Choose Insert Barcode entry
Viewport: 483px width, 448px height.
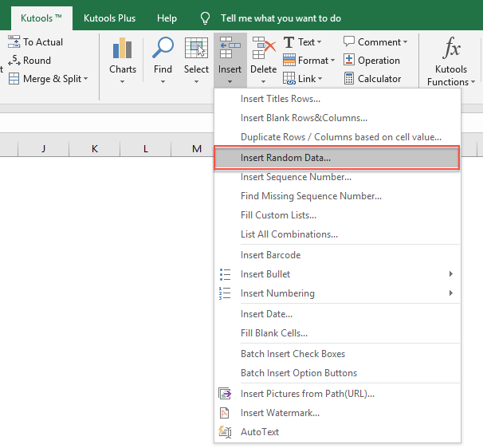[338, 255]
